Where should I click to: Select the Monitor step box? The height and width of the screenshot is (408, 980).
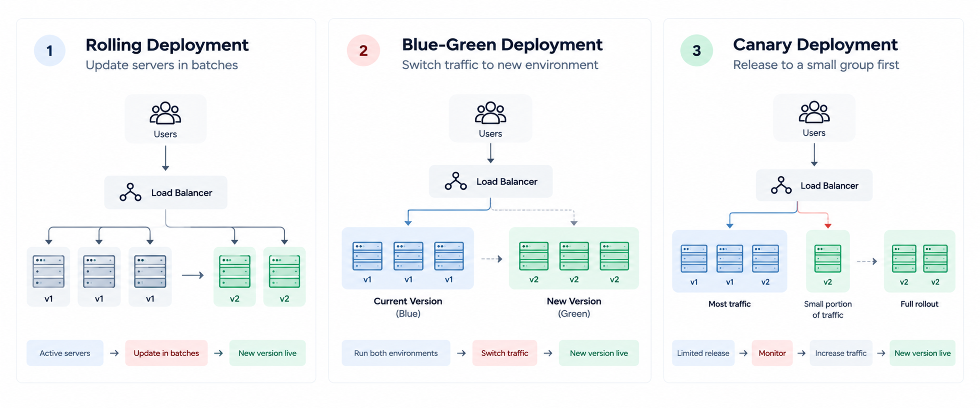(x=772, y=353)
